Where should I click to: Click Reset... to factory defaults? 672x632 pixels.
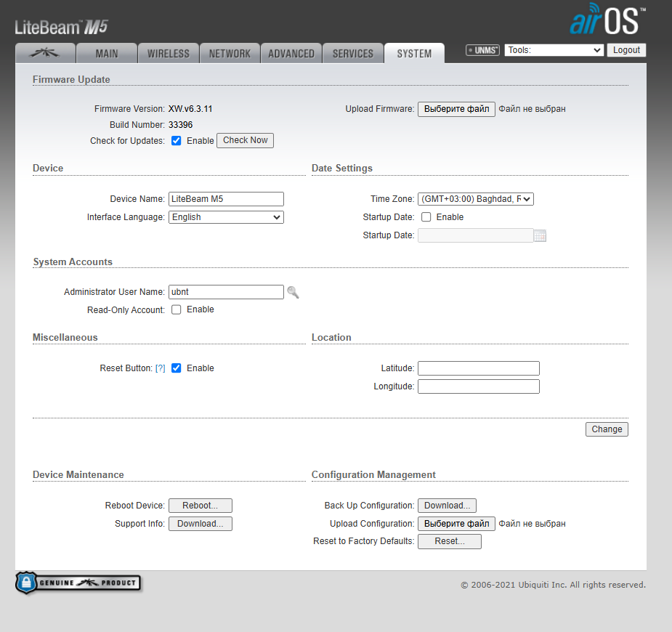click(450, 541)
